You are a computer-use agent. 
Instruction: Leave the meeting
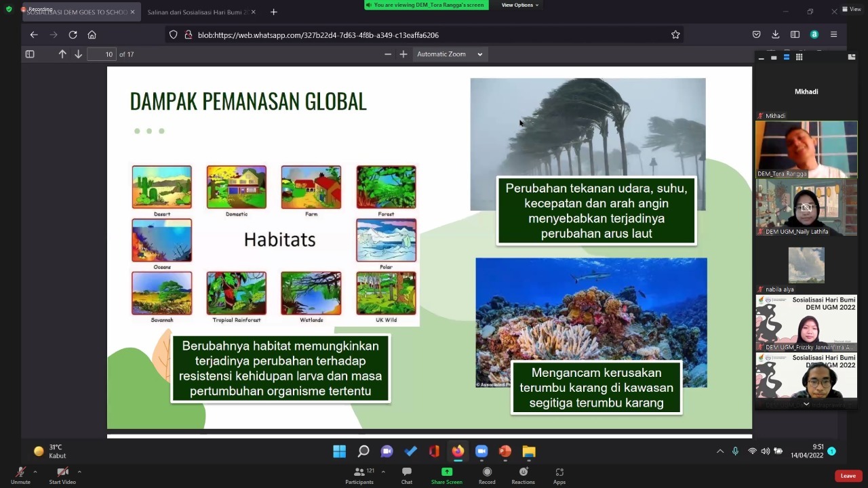click(848, 476)
